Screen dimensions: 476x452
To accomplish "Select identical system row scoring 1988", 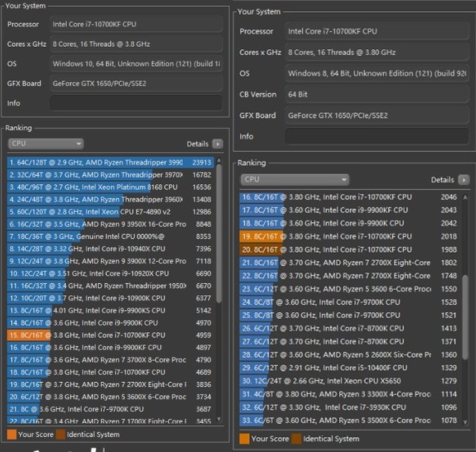I will pos(350,249).
